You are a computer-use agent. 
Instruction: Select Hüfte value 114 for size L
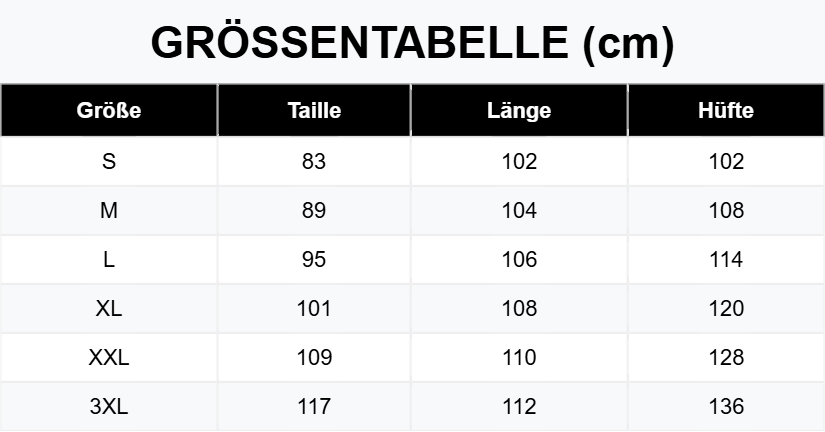point(726,259)
